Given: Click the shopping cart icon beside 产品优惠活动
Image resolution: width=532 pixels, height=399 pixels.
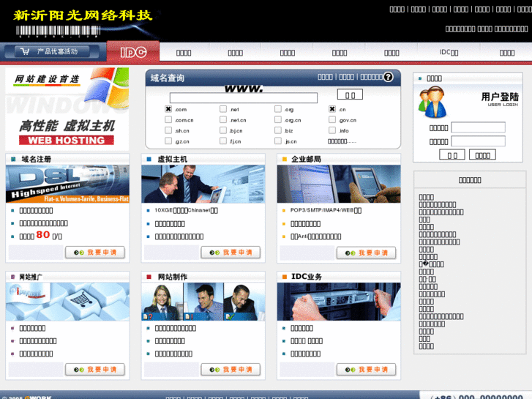Looking at the screenshot, I should coord(25,51).
